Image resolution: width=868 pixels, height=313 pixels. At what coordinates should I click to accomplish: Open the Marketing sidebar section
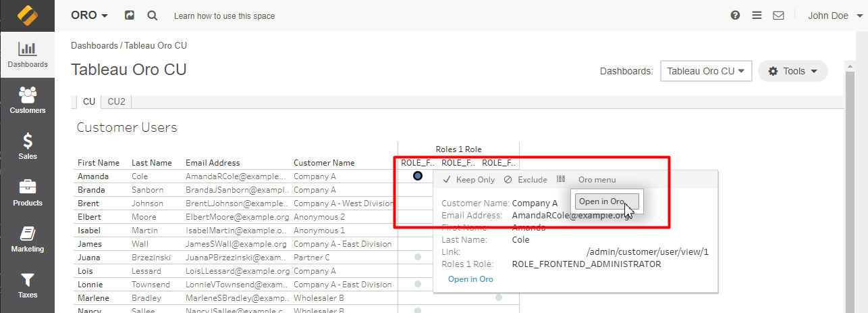click(27, 239)
